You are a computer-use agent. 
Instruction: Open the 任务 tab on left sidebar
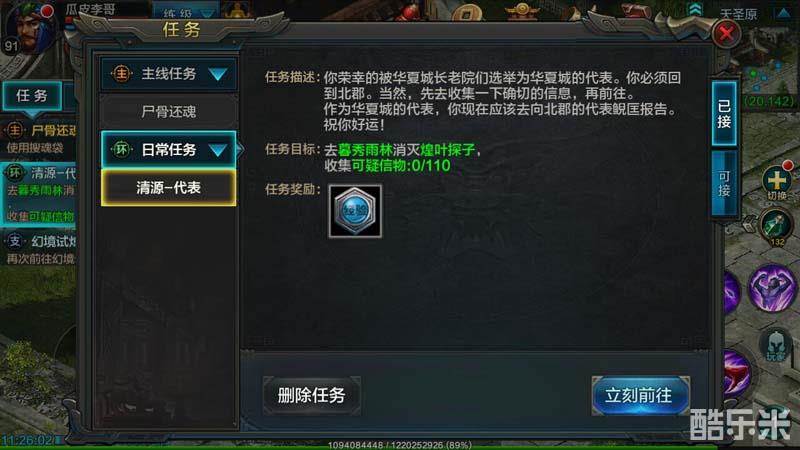pos(32,95)
